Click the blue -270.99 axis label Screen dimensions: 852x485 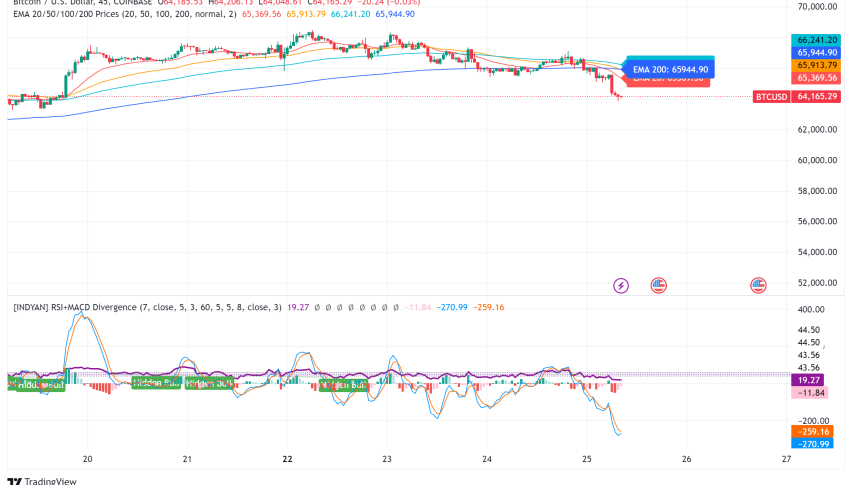(812, 444)
